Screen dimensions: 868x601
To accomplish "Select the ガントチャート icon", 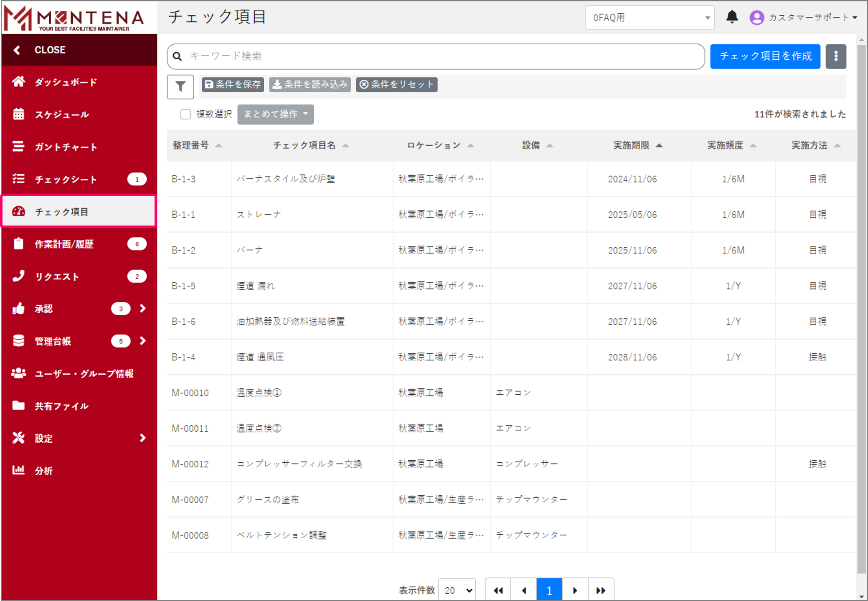I will click(x=19, y=147).
